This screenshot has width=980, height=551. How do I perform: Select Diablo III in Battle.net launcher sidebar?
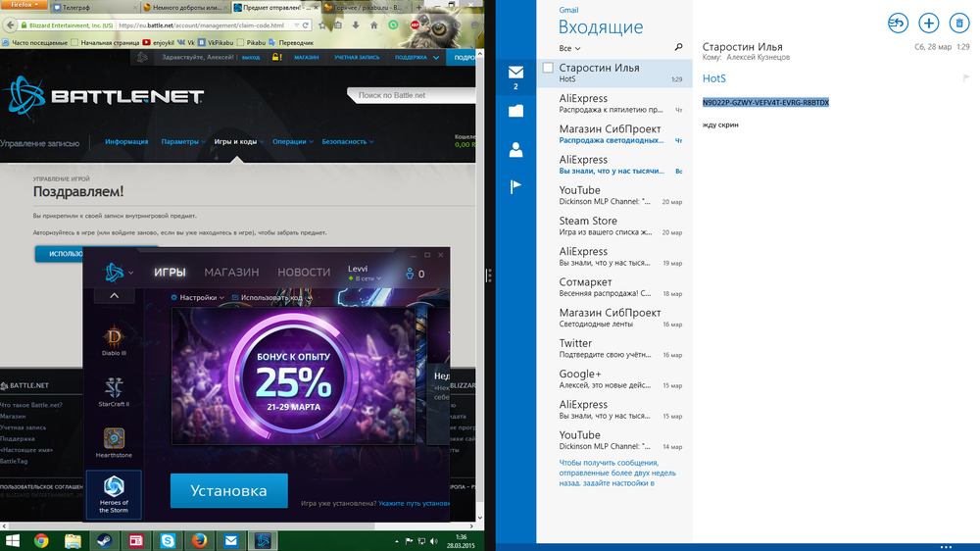tap(114, 341)
